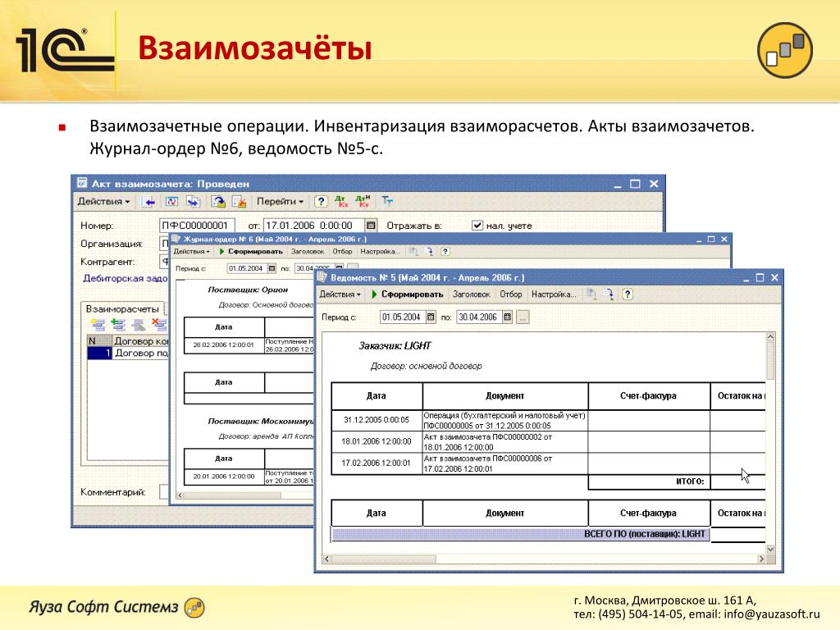Click the Период с field in Журнал-ордер № 6
840x630 pixels.
[246, 268]
